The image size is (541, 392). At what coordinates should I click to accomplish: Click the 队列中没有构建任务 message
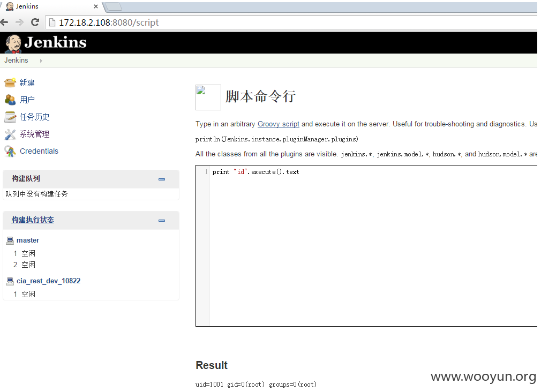[x=36, y=194]
